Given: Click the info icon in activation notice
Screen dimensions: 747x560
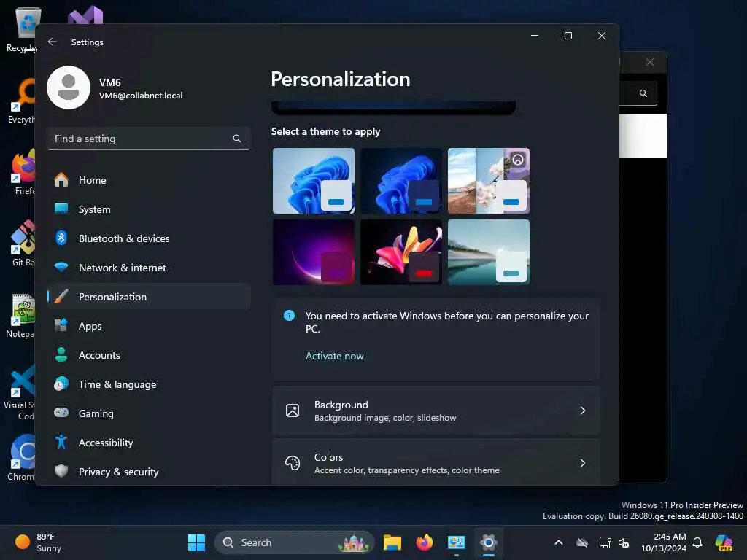Looking at the screenshot, I should [289, 315].
